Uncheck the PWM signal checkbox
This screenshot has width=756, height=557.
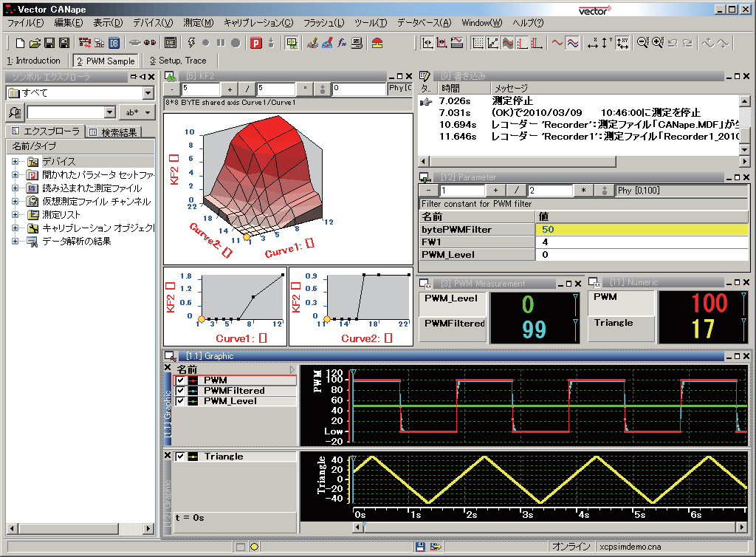181,380
